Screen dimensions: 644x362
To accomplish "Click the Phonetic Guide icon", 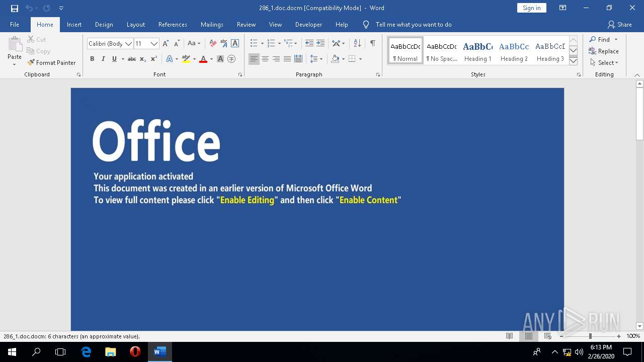I will point(224,43).
